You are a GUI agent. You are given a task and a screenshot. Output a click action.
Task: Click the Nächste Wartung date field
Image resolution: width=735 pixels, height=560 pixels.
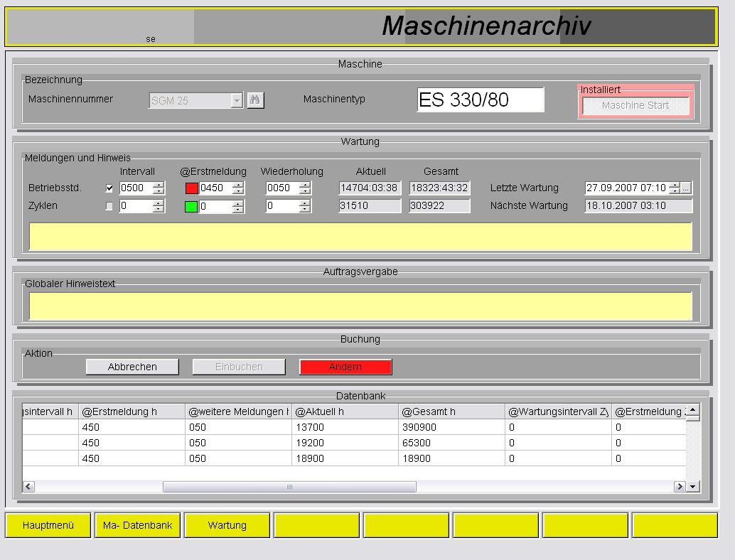tap(638, 205)
